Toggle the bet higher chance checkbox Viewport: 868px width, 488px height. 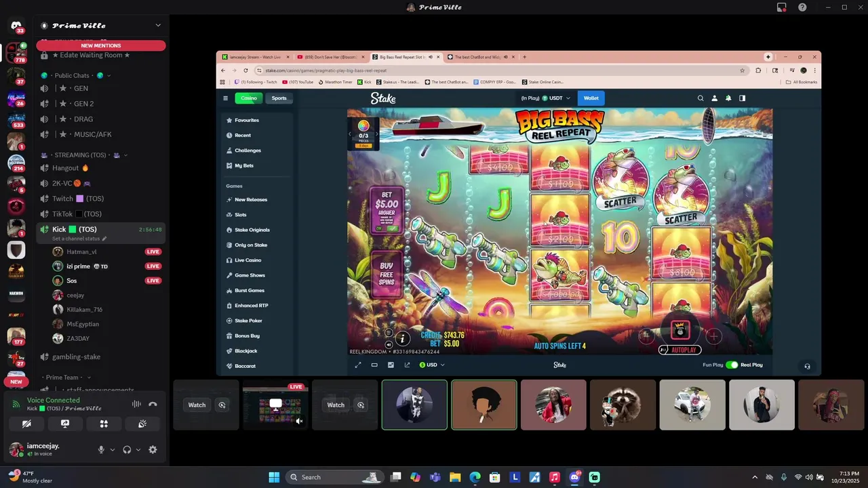coord(393,229)
